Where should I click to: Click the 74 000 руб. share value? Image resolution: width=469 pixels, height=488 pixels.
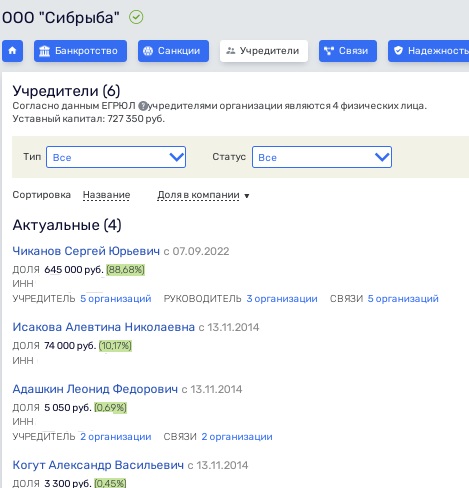pos(70,345)
